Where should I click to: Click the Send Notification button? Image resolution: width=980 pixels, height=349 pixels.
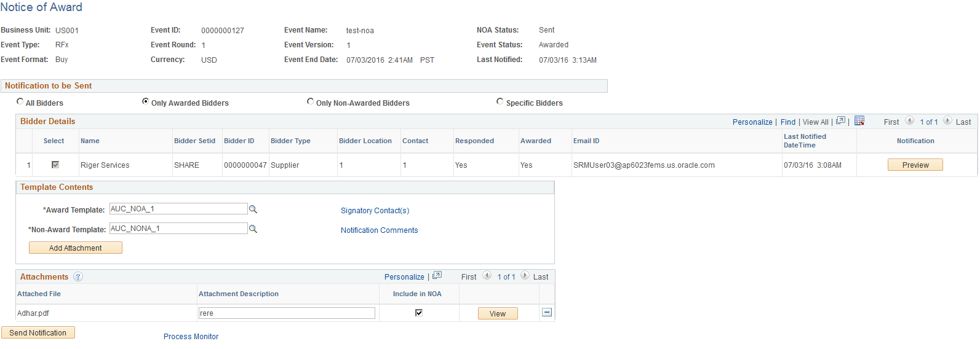click(x=38, y=332)
